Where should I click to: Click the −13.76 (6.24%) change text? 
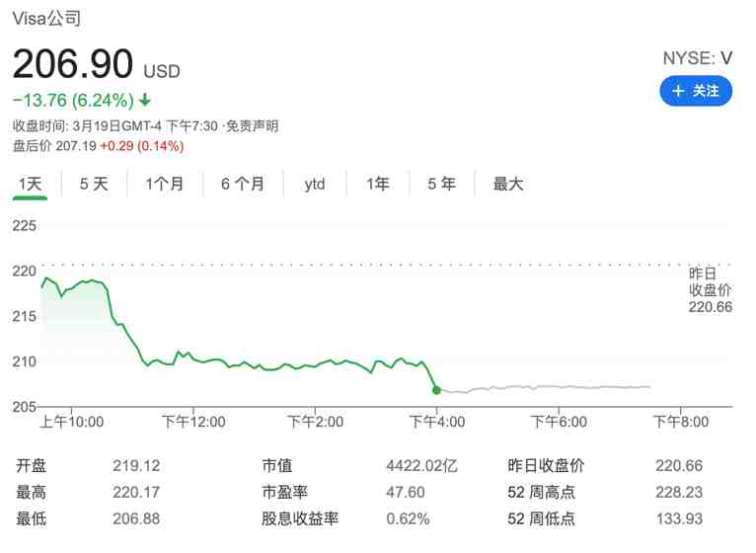73,101
